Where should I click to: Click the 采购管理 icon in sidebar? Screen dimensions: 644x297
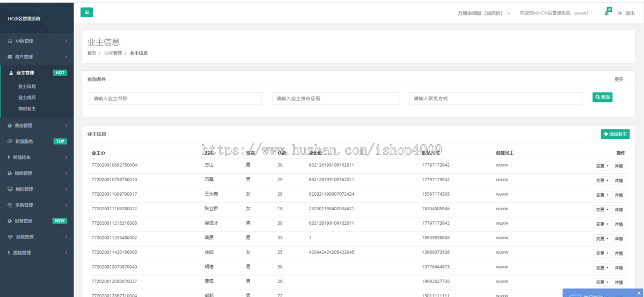pos(10,205)
